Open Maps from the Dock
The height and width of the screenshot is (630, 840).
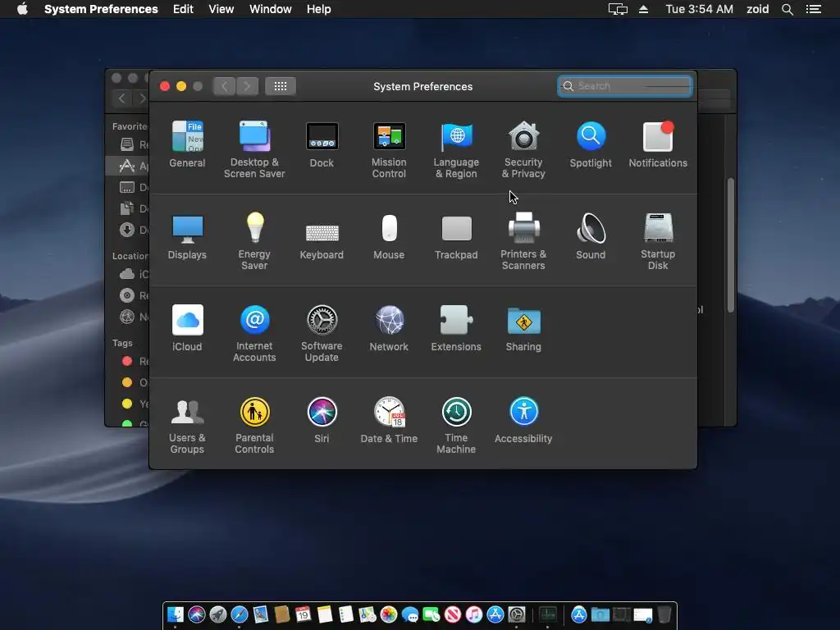pyautogui.click(x=367, y=614)
